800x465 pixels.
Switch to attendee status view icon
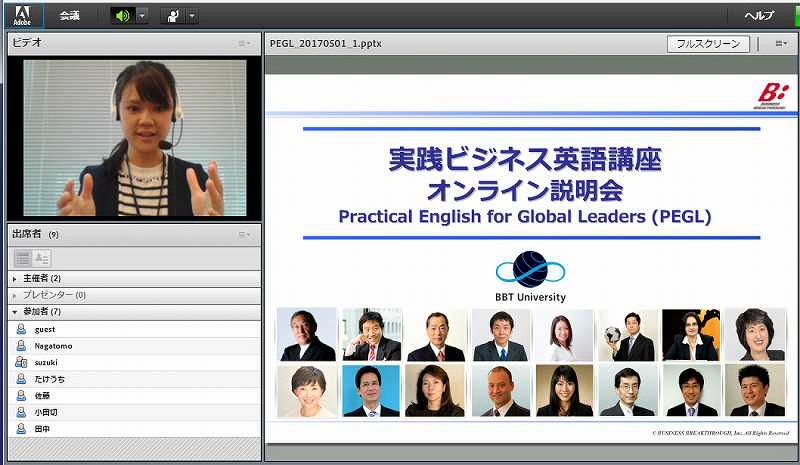[x=41, y=258]
